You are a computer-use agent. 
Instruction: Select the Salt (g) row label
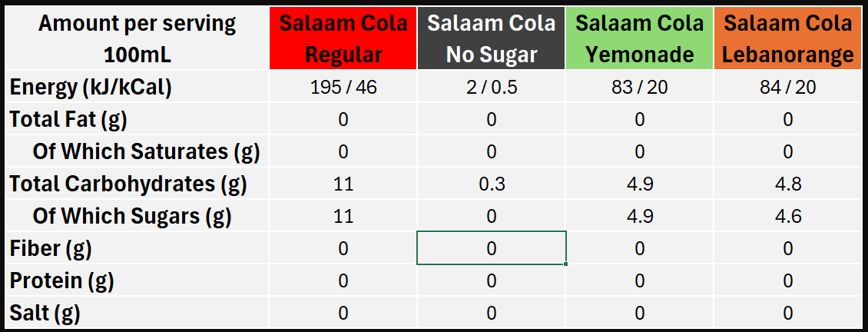[x=45, y=314]
